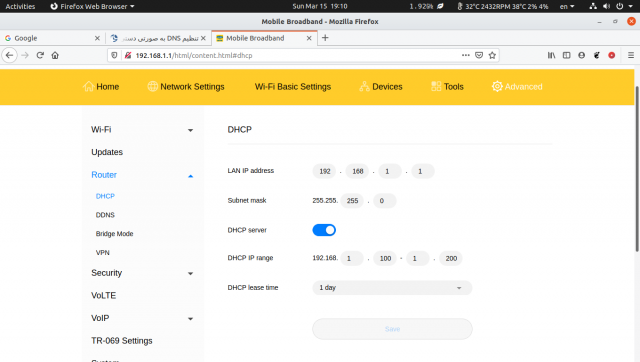Click the Devices icon in the yellow bar
The image size is (640, 362).
coord(364,86)
